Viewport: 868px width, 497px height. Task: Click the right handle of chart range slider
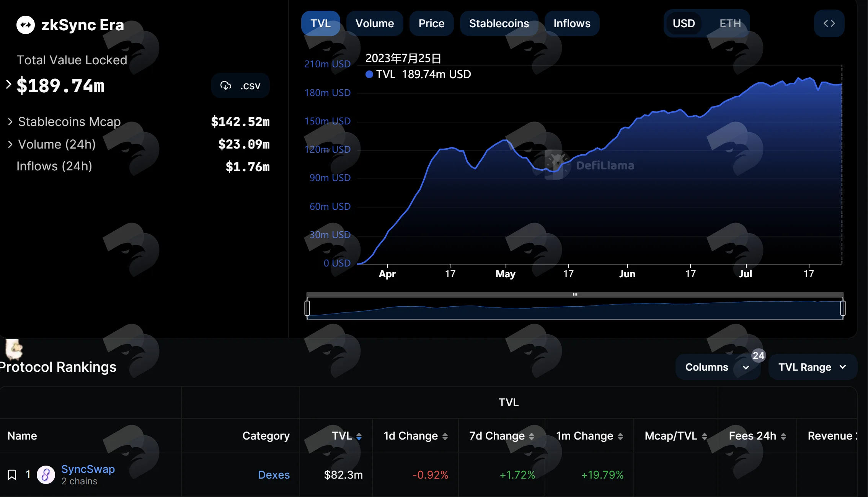tap(843, 308)
